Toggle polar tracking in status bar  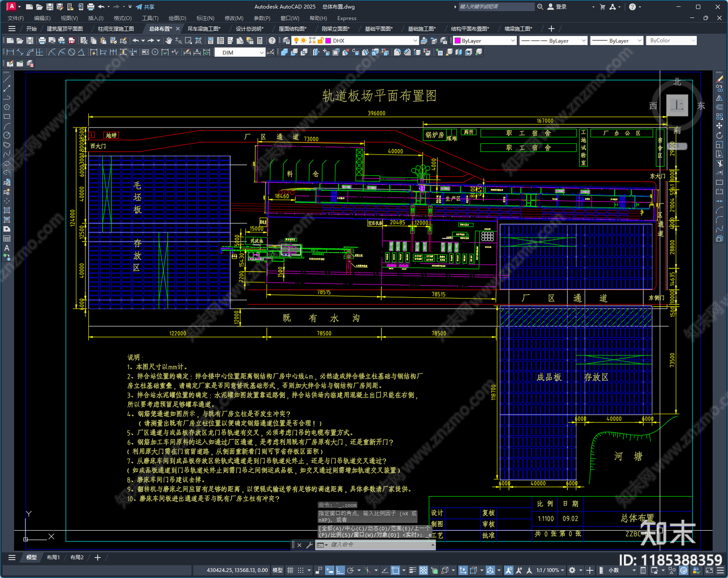(350, 570)
